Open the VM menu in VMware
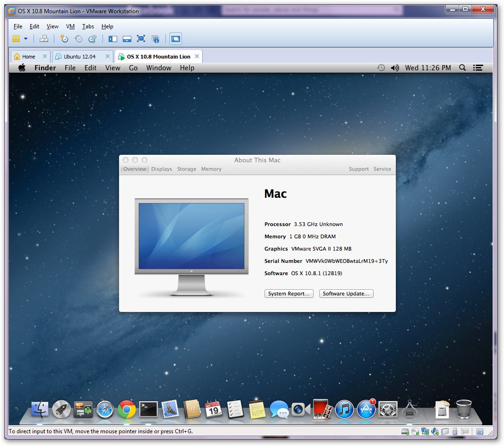This screenshot has width=504, height=446. 70,26
